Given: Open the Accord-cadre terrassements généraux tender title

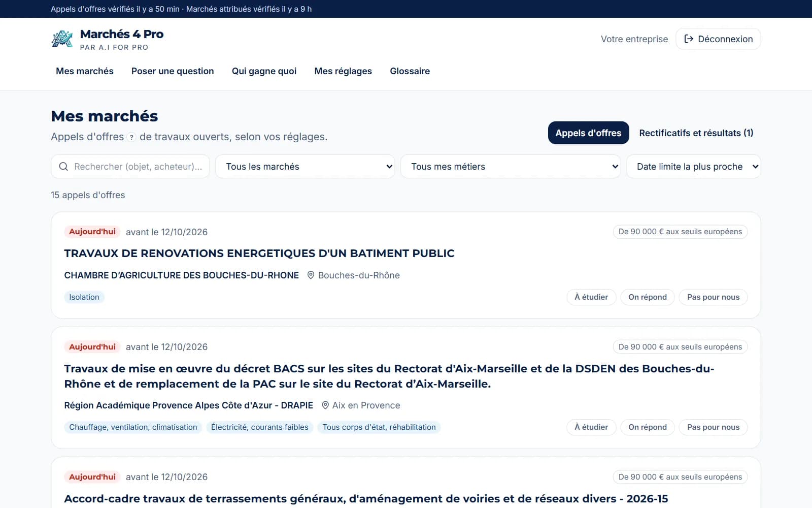Looking at the screenshot, I should (x=366, y=499).
